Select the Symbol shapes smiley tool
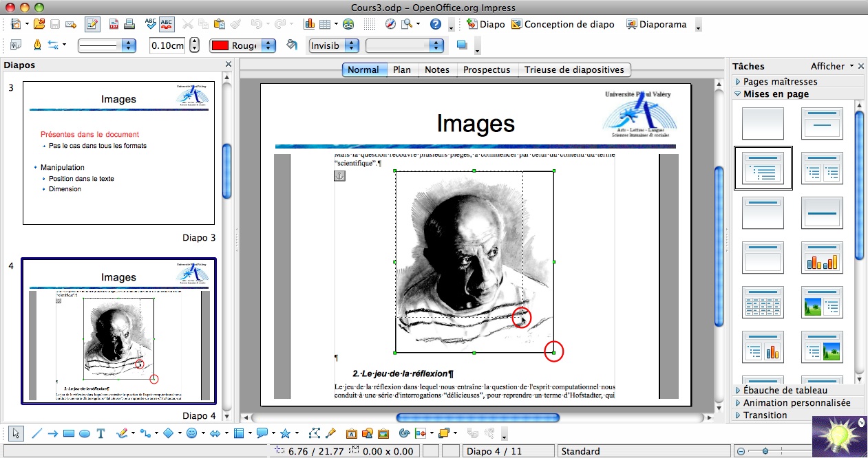The height and width of the screenshot is (458, 868). click(x=191, y=433)
